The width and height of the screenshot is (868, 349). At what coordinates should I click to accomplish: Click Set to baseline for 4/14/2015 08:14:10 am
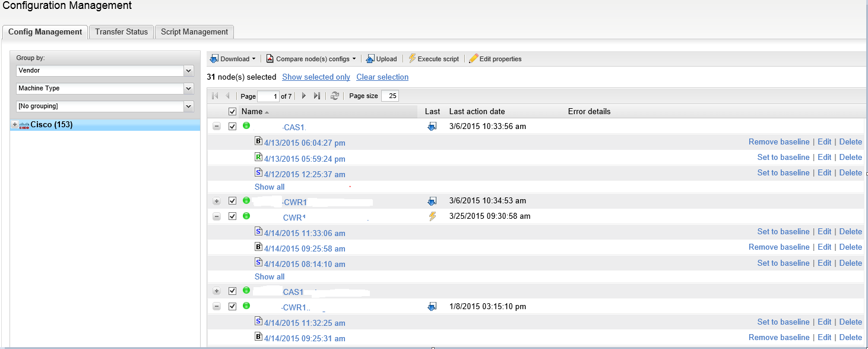[783, 263]
